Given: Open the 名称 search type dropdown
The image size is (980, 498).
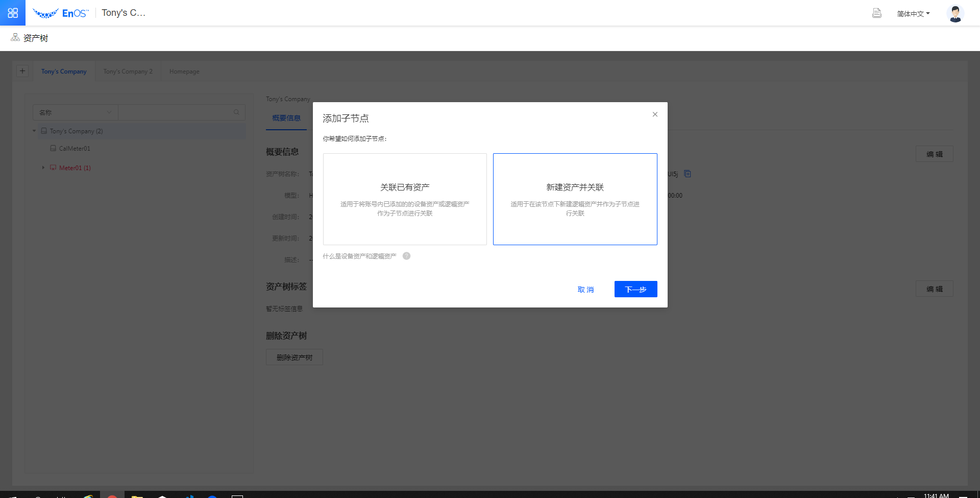Looking at the screenshot, I should (76, 112).
